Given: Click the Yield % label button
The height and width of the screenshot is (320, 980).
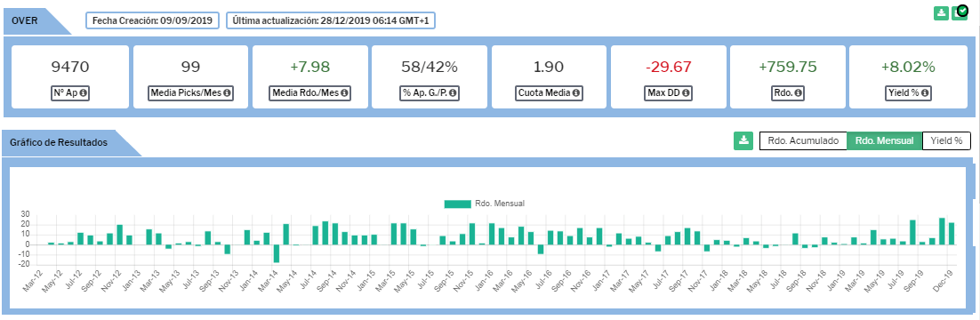Looking at the screenshot, I should coord(907,93).
